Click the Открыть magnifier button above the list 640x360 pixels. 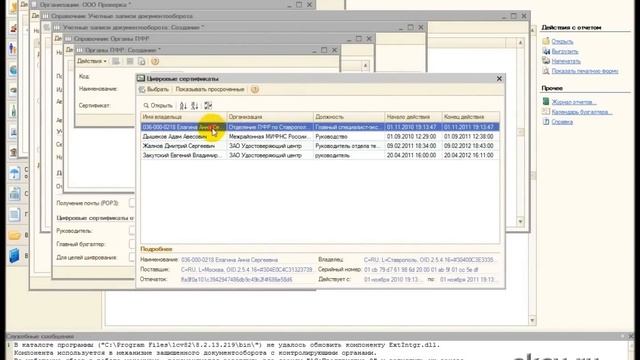(158, 106)
